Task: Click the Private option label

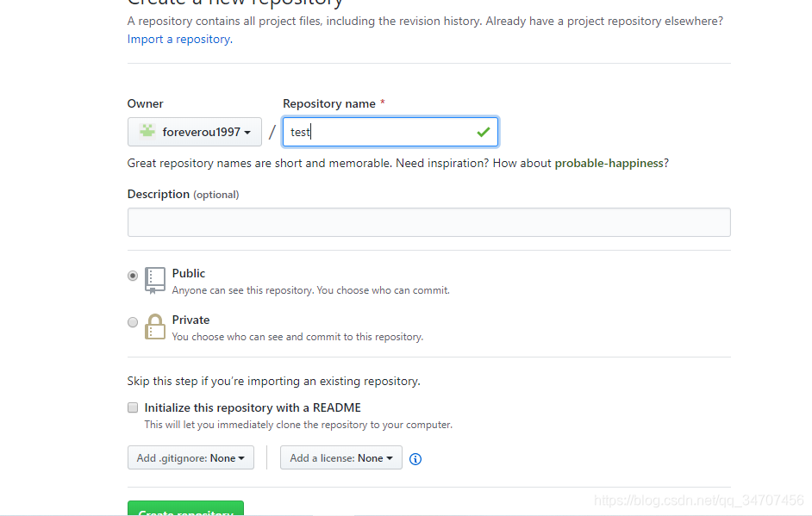Action: (x=191, y=320)
